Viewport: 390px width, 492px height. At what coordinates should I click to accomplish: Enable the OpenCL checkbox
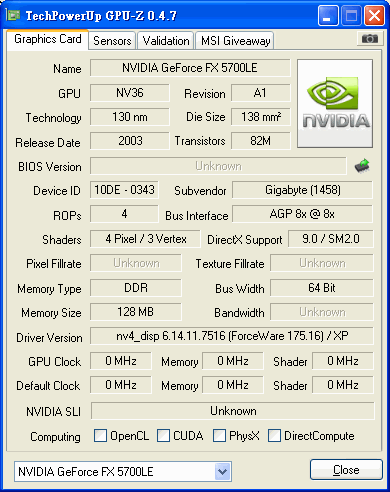coord(100,436)
